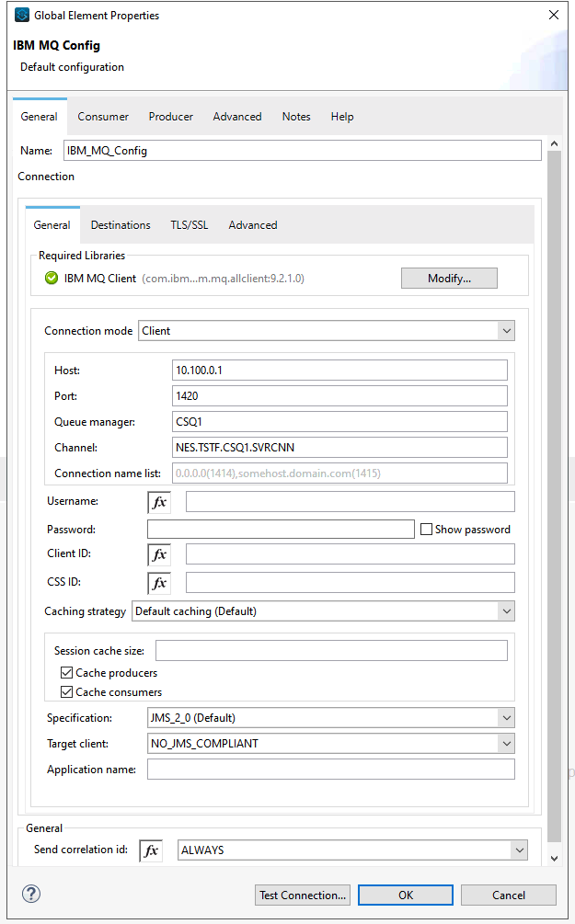Click the fx expression button beside CSS ID

(159, 583)
